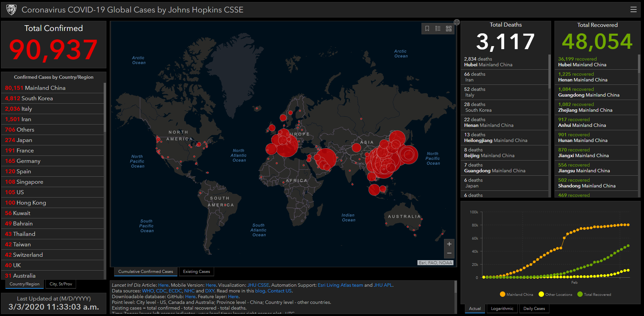Switch chart to Logarithmic tab
Viewport: 644px width, 316px height.
(502, 309)
